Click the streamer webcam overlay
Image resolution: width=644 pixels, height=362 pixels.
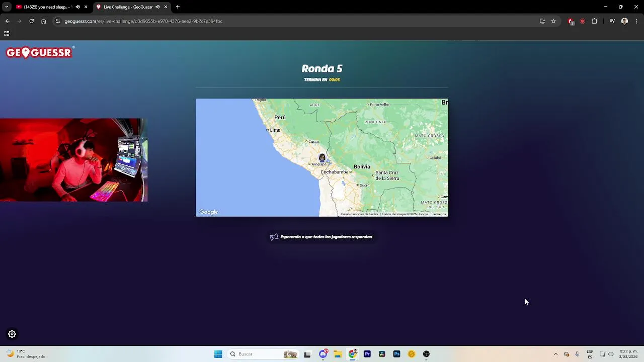[x=73, y=160]
